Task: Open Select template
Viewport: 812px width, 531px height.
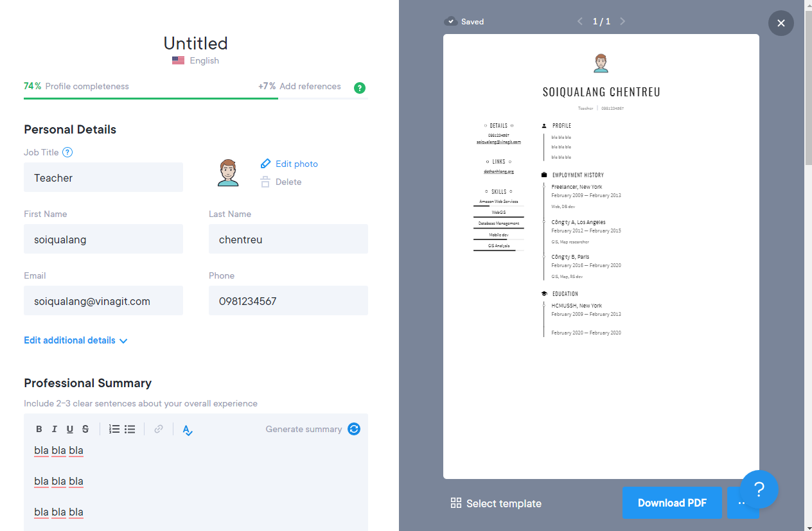Action: pos(496,503)
